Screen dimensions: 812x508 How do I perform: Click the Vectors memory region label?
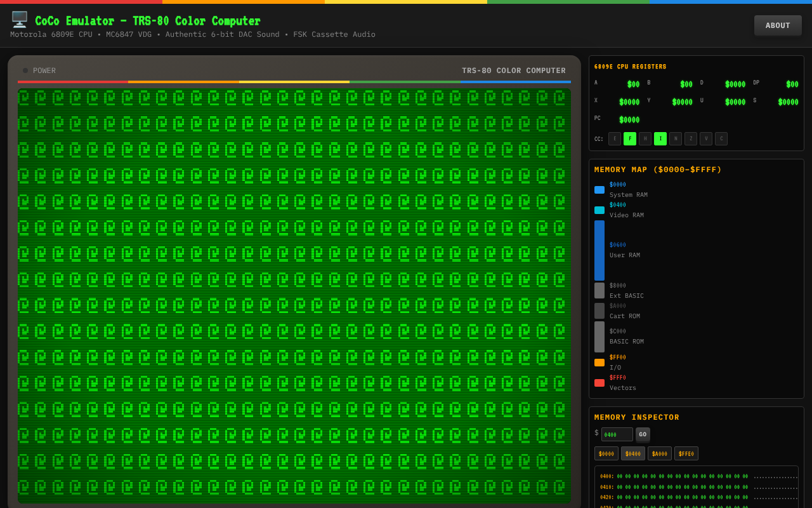tap(623, 388)
